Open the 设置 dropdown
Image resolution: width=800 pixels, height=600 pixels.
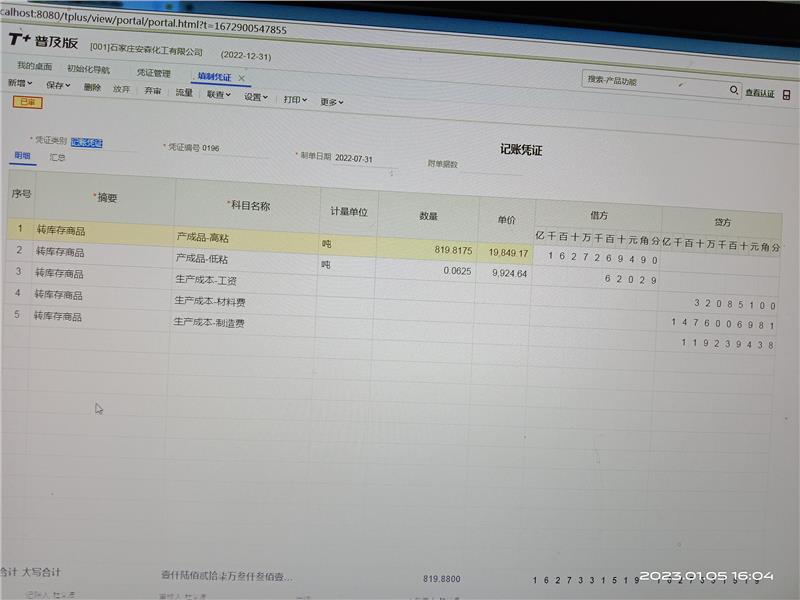tap(256, 97)
